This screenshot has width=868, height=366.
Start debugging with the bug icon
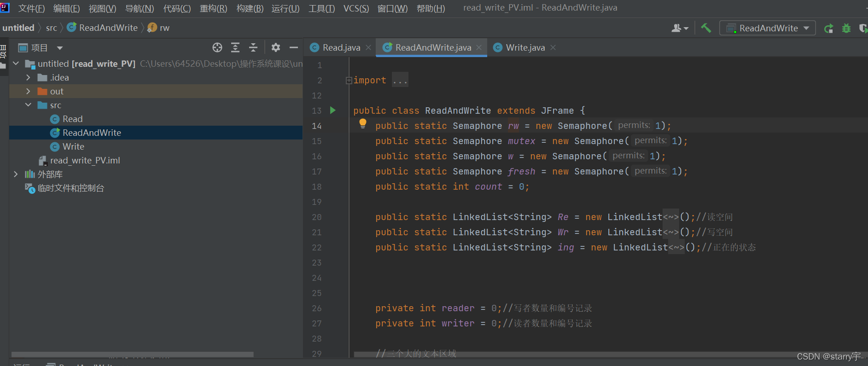846,29
